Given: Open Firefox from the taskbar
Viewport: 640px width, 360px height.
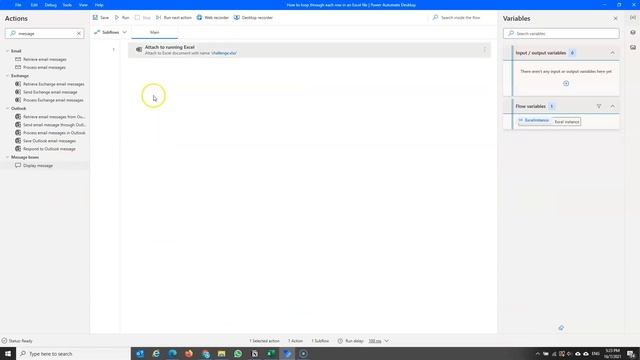Looking at the screenshot, I should point(189,353).
